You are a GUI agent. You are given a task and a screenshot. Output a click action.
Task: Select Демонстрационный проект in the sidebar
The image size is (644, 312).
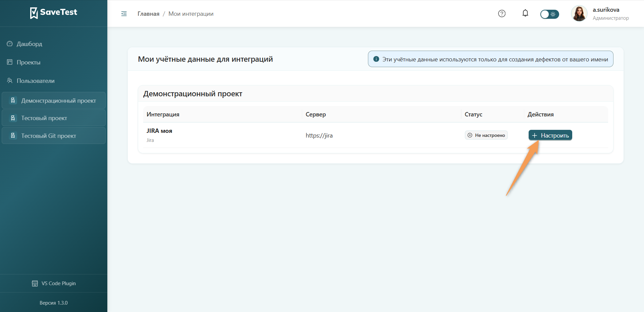(x=54, y=100)
